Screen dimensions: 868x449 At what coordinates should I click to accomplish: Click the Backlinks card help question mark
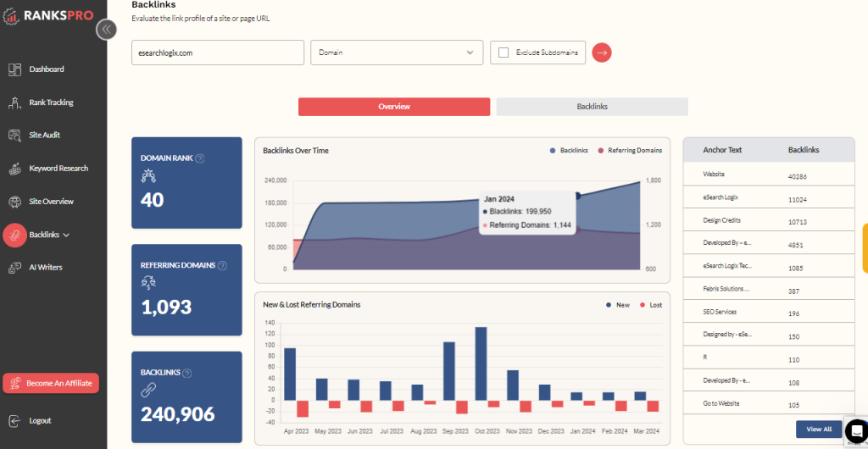(187, 373)
